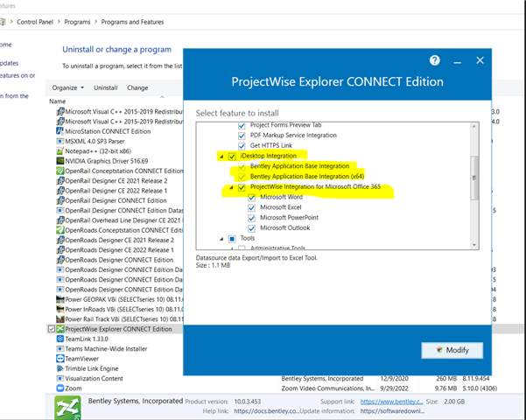The image size is (526, 420).
Task: Click the Zoom program icon
Action: 60,388
